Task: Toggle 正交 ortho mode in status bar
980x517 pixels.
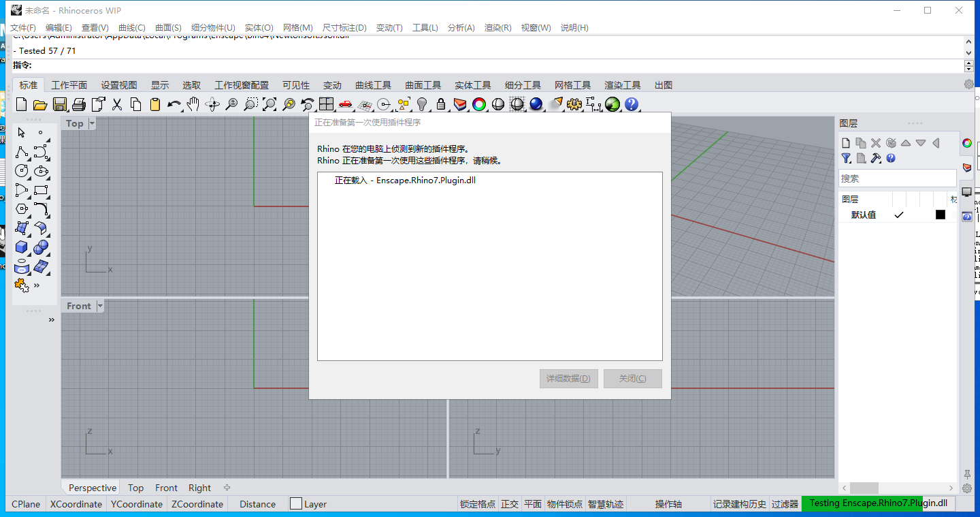Action: click(x=510, y=504)
